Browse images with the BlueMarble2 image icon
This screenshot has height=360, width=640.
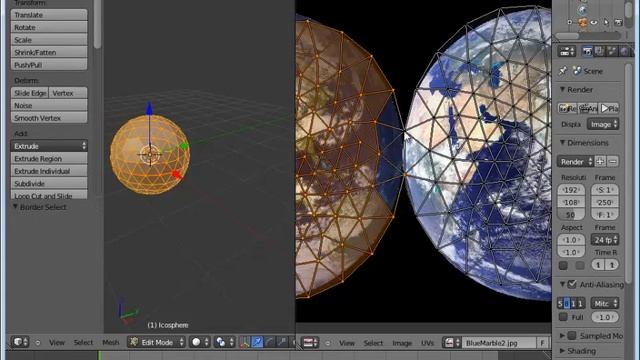point(452,343)
